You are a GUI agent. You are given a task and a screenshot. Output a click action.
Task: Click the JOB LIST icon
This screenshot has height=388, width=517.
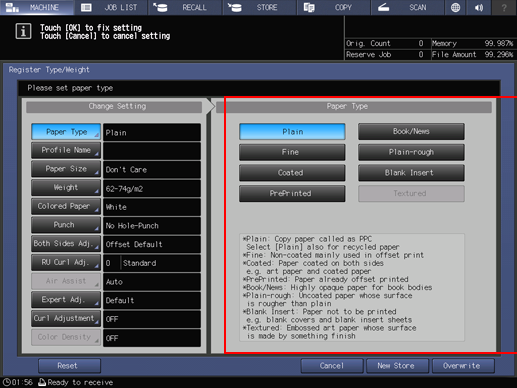pos(86,7)
